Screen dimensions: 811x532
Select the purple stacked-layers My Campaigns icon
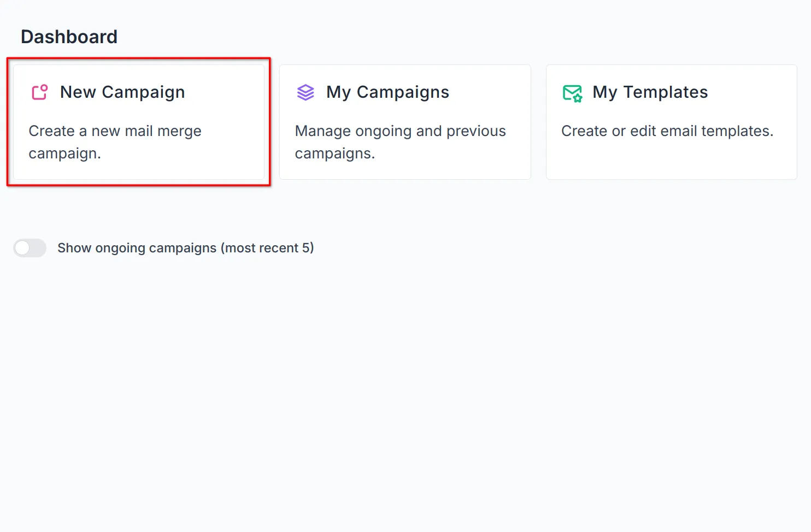305,92
